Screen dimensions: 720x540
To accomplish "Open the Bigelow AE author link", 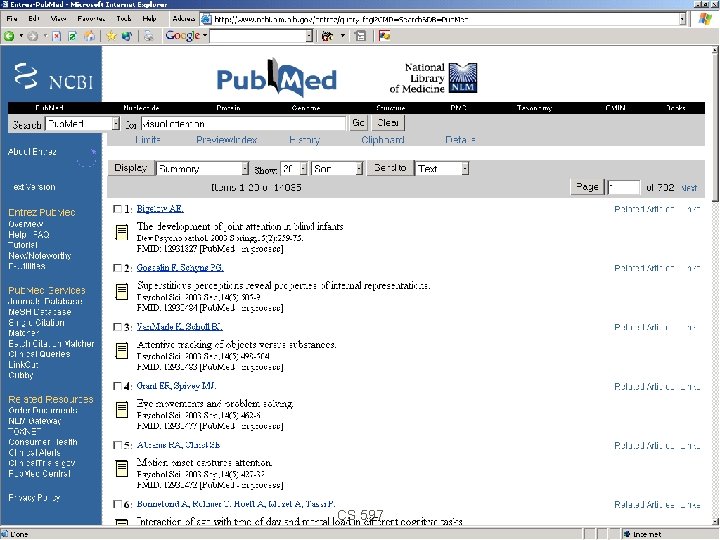I will coord(160,208).
